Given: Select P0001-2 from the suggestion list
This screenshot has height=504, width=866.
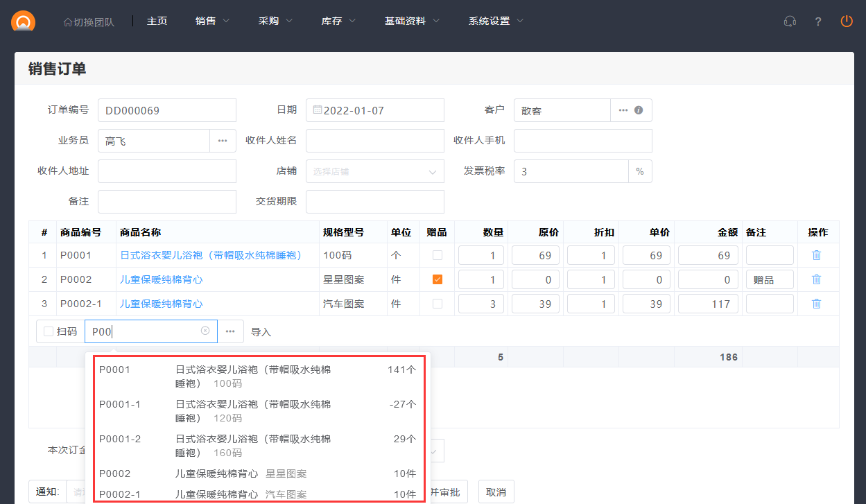Looking at the screenshot, I should pyautogui.click(x=257, y=445).
